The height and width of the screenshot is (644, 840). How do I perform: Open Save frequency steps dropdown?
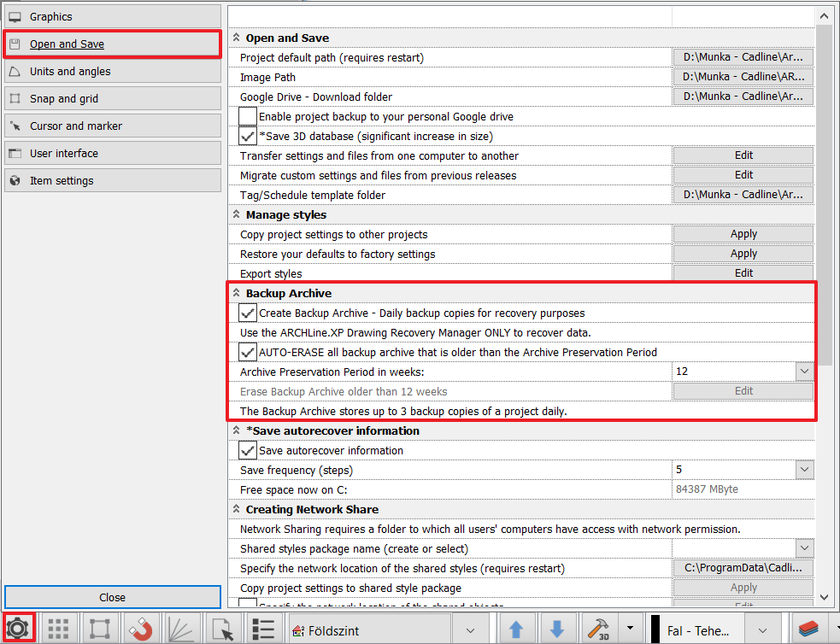(x=804, y=470)
